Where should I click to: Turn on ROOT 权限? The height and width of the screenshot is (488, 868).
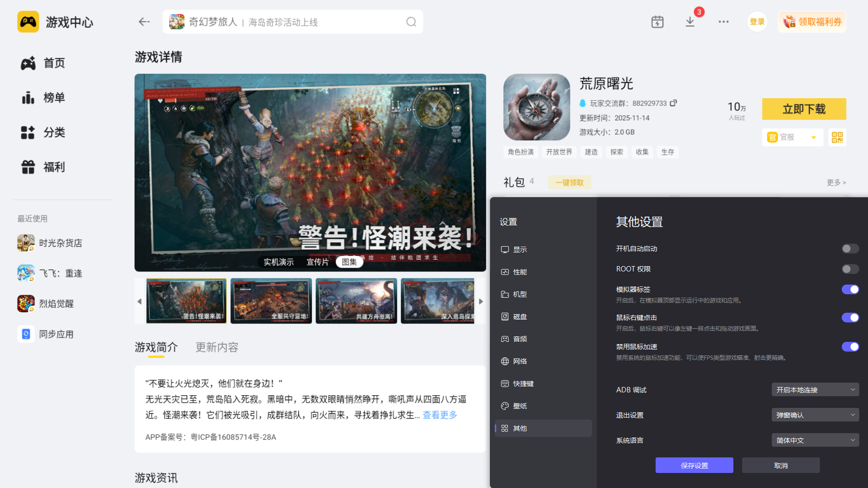click(850, 269)
